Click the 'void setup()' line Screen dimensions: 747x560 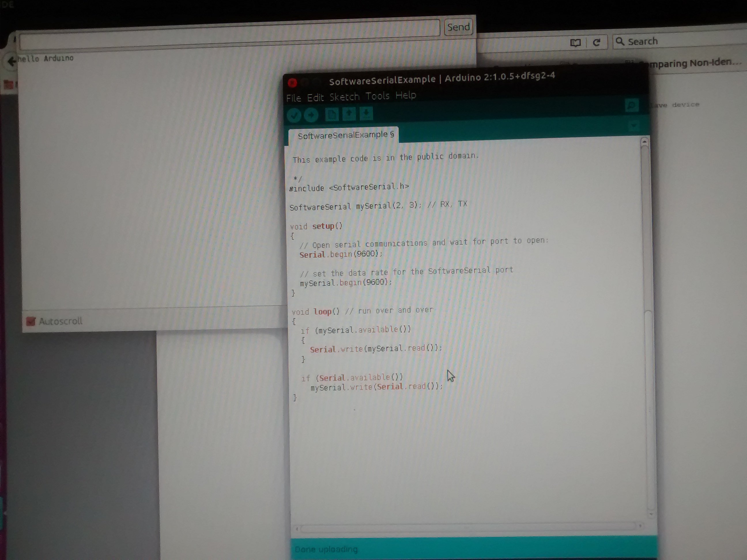(316, 226)
